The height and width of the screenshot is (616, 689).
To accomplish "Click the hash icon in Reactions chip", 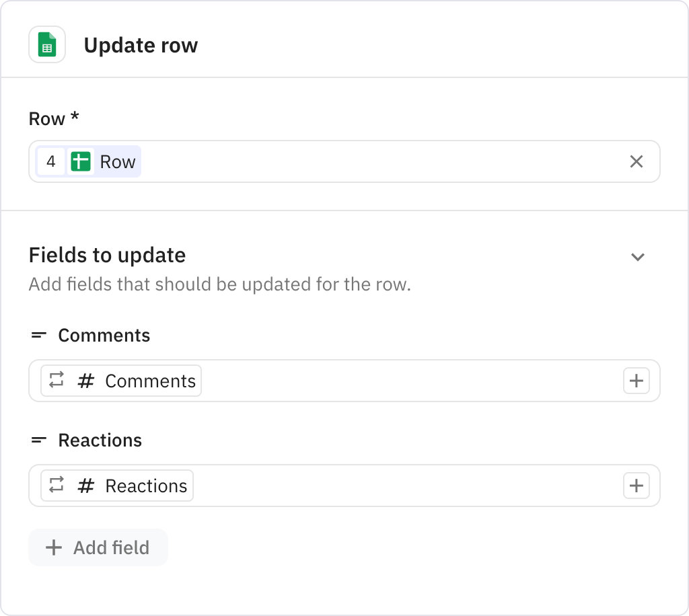I will point(86,486).
